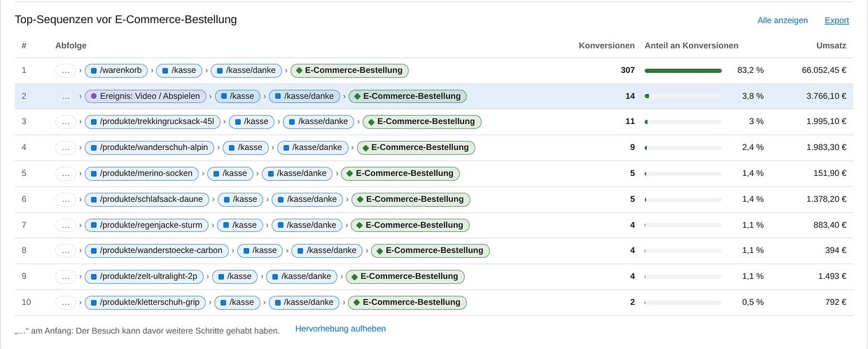Expand the ellipsis chip in the merino-socken row
Screen dimensions: 868x349
point(66,173)
